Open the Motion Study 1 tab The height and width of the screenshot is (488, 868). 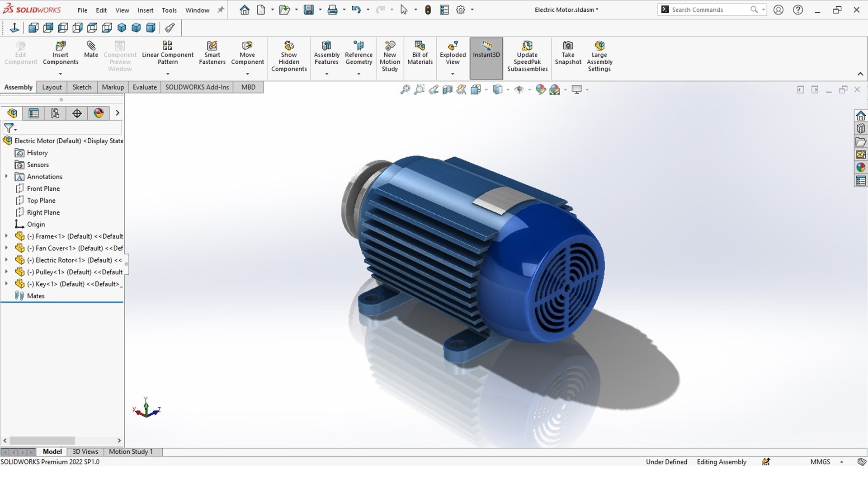(131, 451)
